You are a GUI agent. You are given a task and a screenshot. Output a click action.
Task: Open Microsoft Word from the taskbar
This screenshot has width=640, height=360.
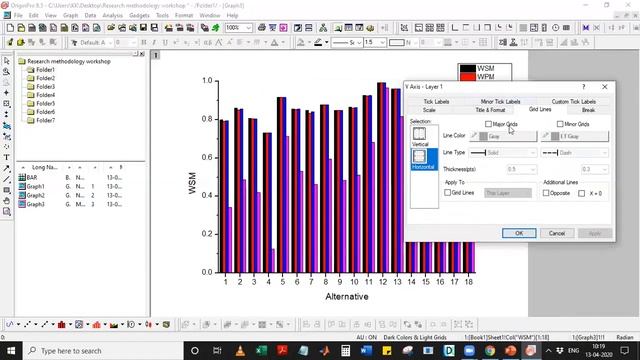coord(366,351)
